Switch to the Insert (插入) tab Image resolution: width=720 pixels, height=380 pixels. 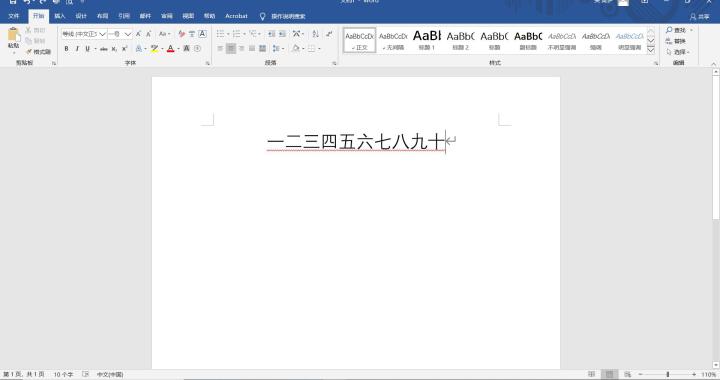[60, 16]
